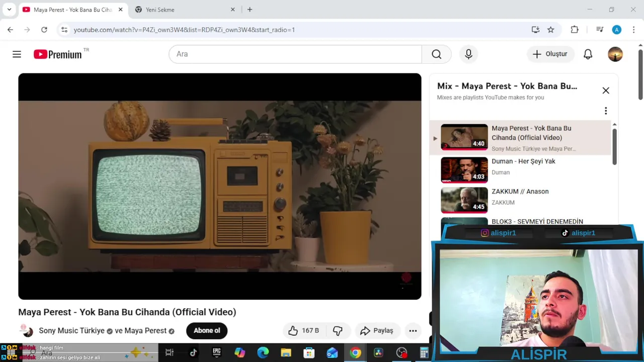Open Calculator from the taskbar

[424, 353]
